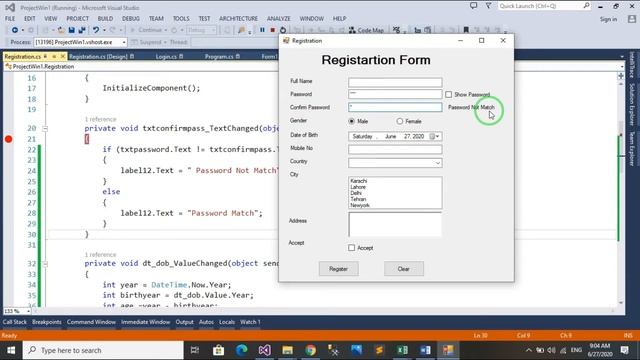640x360 pixels.
Task: Click the Save icon in the toolbar
Action: point(71,30)
